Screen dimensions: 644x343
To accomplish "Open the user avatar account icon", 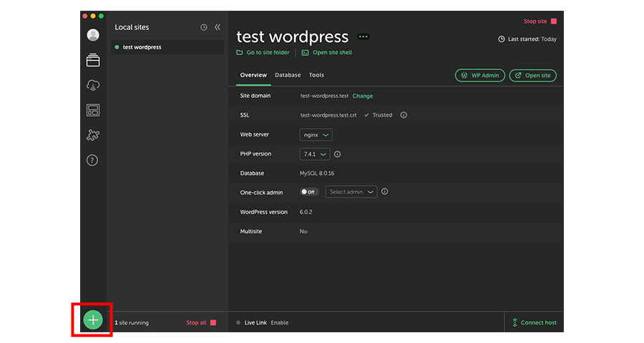I will [93, 35].
